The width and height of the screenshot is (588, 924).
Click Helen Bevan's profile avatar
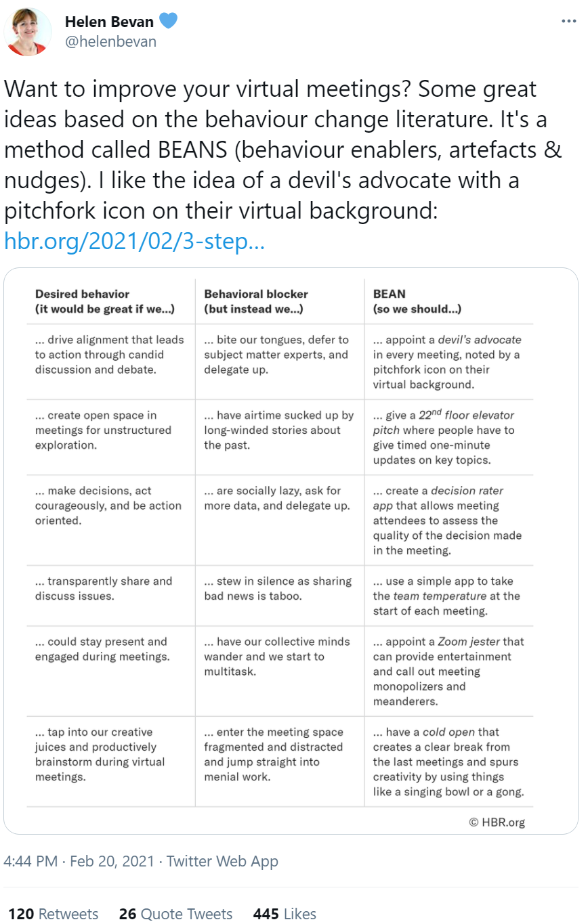pyautogui.click(x=28, y=31)
